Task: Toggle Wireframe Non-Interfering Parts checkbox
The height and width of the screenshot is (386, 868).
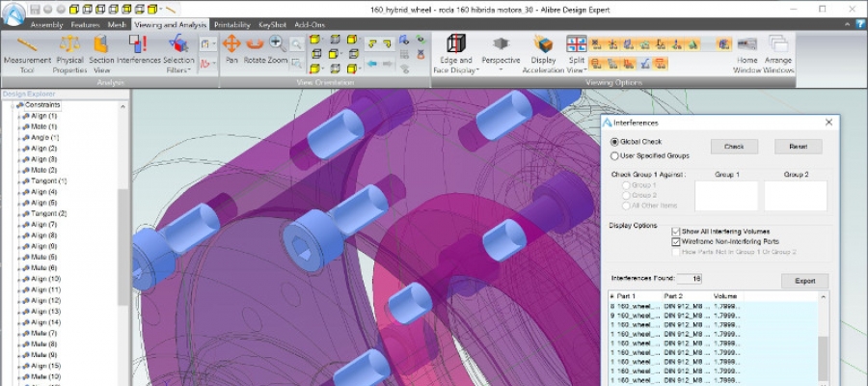Action: (676, 241)
